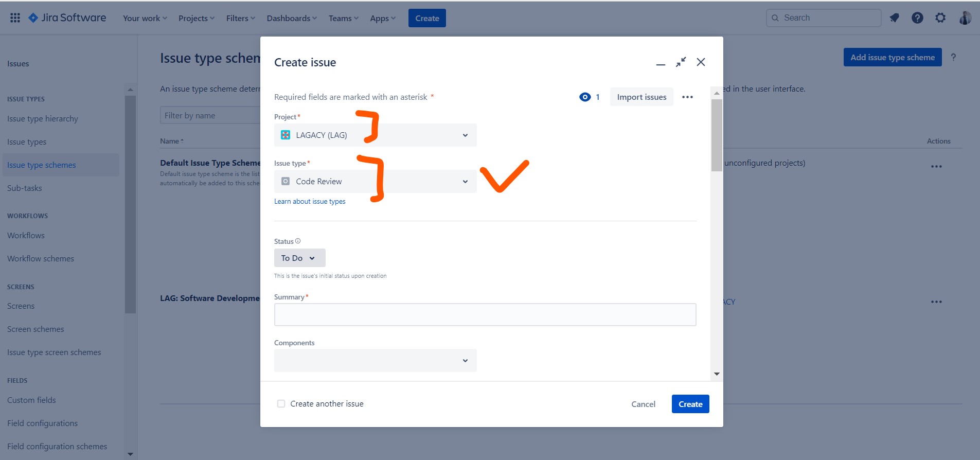This screenshot has height=460, width=980.
Task: Open Learn about issue types link
Action: pyautogui.click(x=310, y=202)
